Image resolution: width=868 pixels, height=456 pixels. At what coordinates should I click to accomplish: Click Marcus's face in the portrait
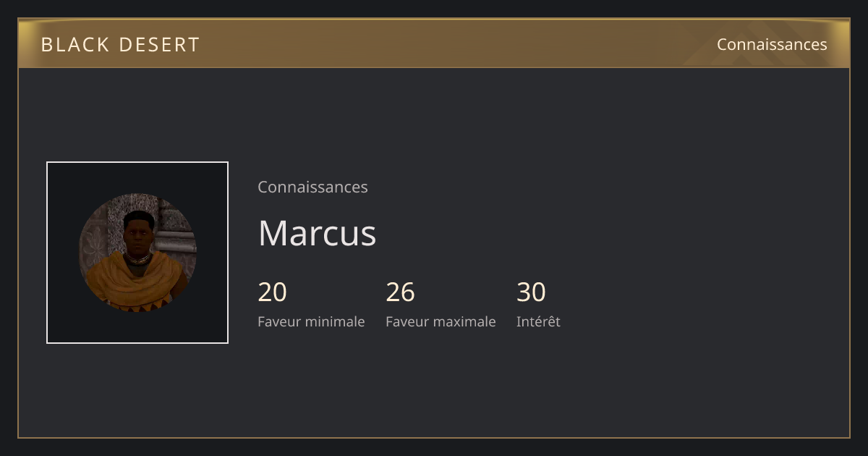tap(138, 237)
